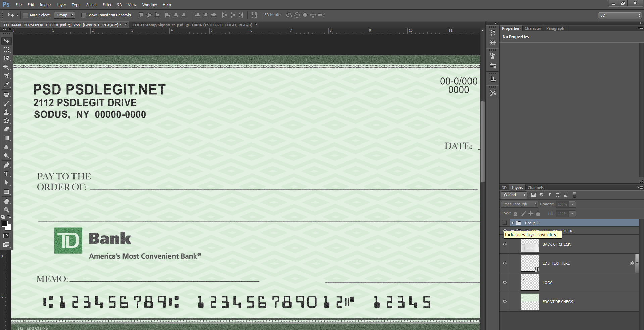Select the Gradient tool
Image resolution: width=644 pixels, height=330 pixels.
click(x=6, y=138)
